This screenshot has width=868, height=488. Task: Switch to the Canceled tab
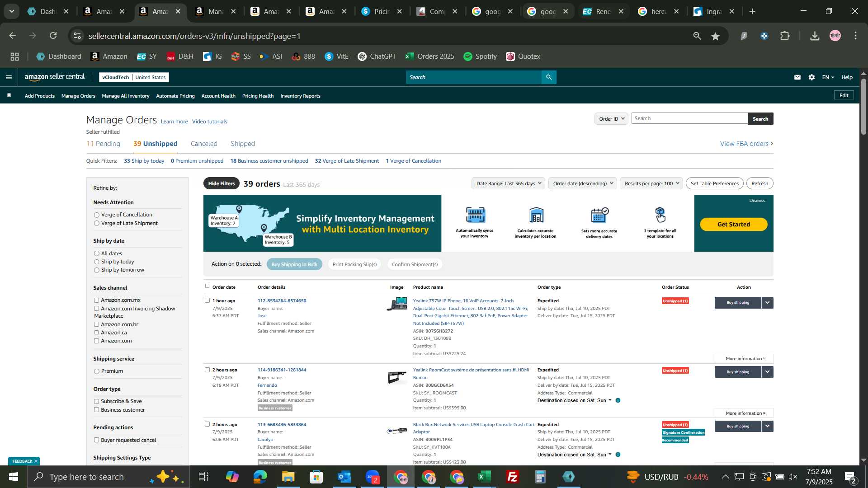pyautogui.click(x=204, y=144)
